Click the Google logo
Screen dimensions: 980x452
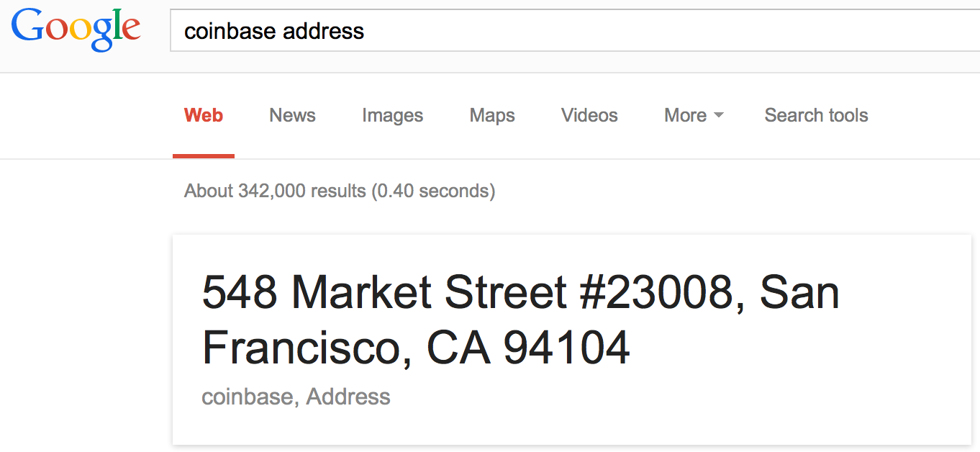(x=76, y=30)
